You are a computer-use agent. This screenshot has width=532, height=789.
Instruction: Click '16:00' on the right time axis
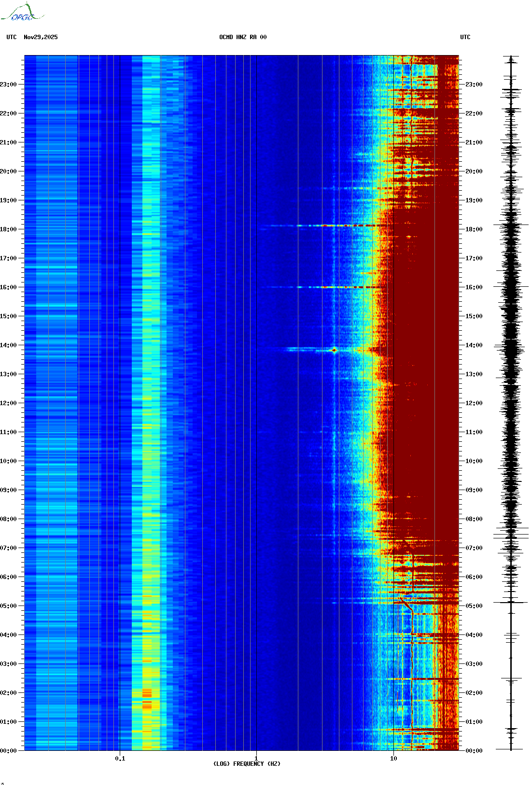click(474, 287)
